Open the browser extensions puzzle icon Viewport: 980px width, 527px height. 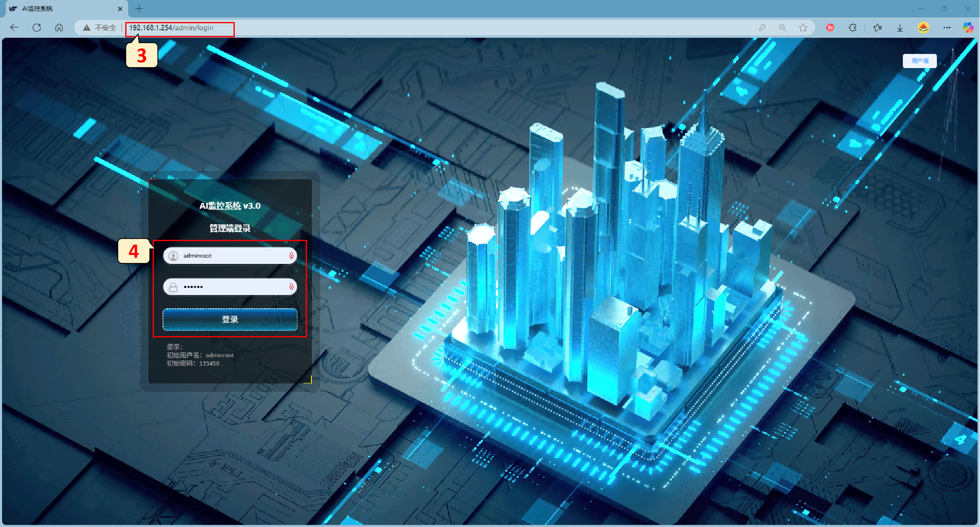coord(853,28)
